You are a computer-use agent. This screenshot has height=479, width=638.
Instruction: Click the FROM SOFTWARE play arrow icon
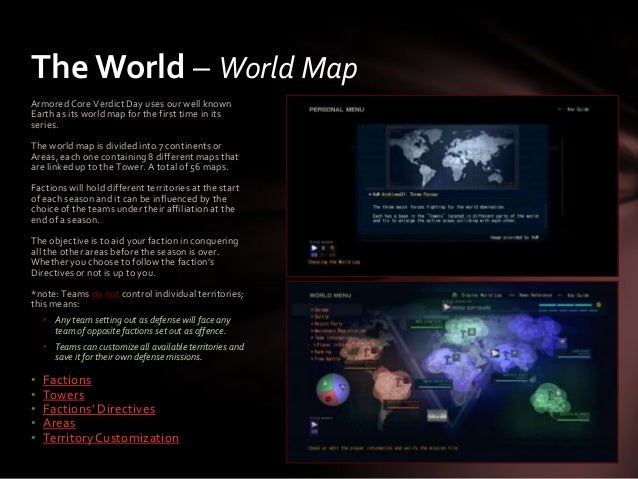tap(447, 307)
